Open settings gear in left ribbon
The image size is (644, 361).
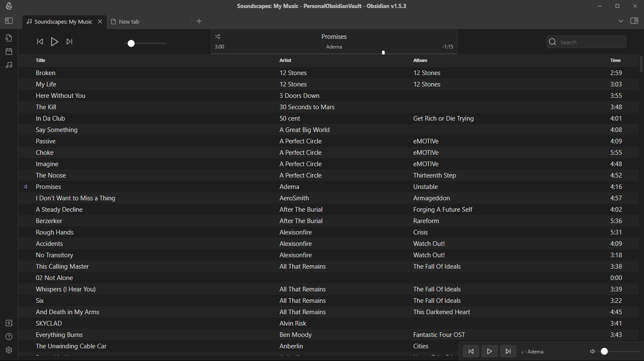click(9, 350)
